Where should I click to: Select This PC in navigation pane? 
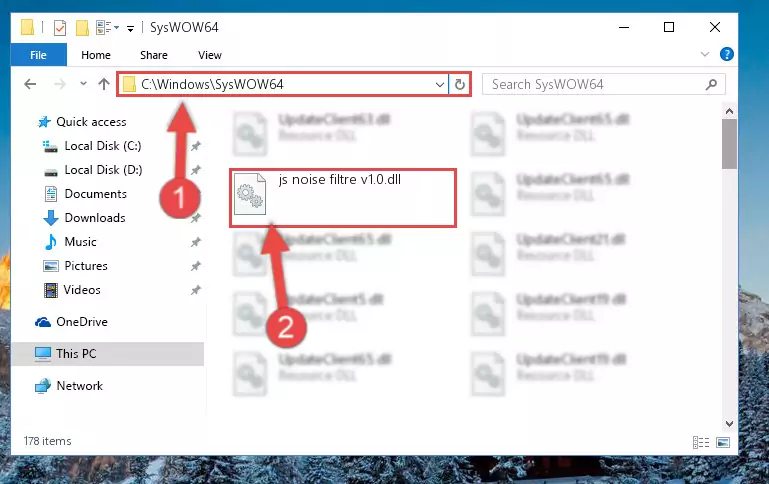pos(76,354)
